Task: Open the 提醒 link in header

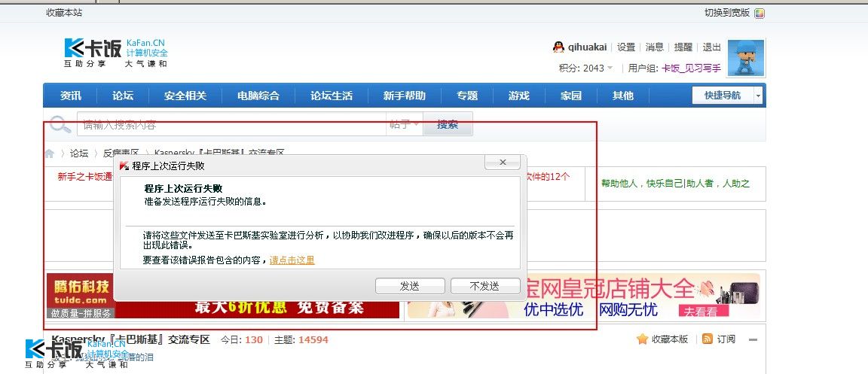Action: 683,47
